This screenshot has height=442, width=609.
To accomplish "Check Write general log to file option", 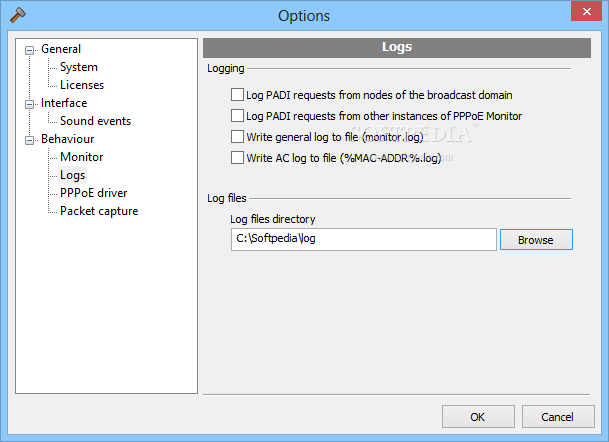I will (x=237, y=137).
